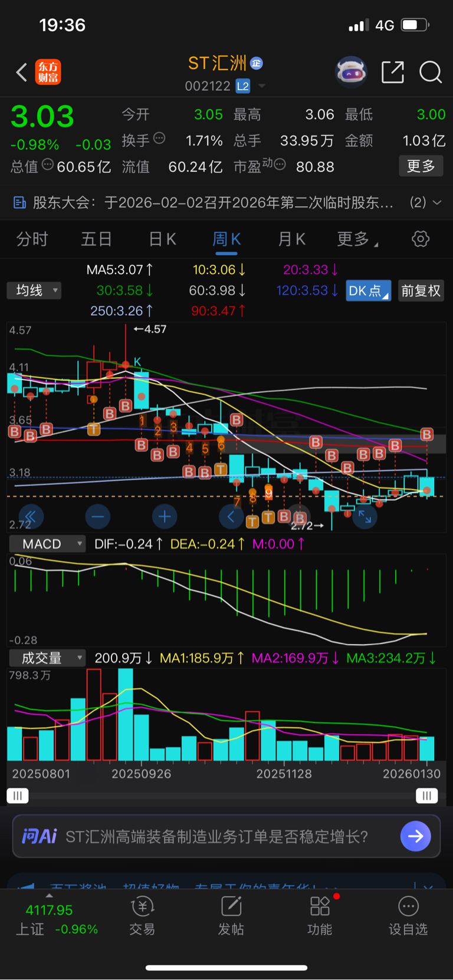Switch to 分时 tab
The image size is (453, 980).
32,239
